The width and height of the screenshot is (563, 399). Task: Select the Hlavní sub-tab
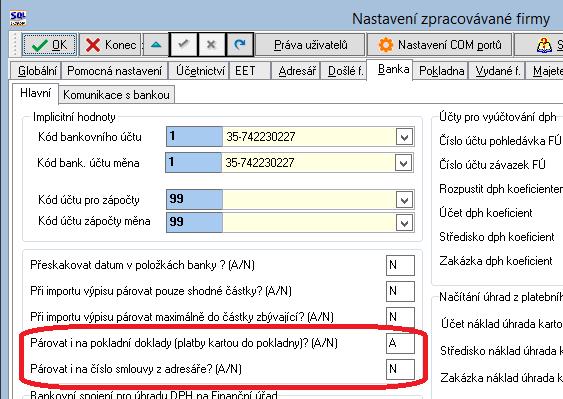(x=35, y=93)
